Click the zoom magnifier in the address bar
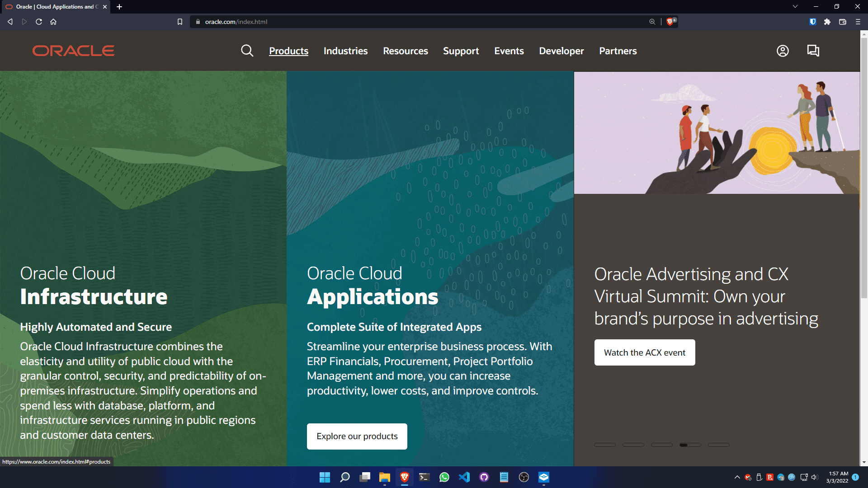This screenshot has width=868, height=488. pyautogui.click(x=652, y=22)
